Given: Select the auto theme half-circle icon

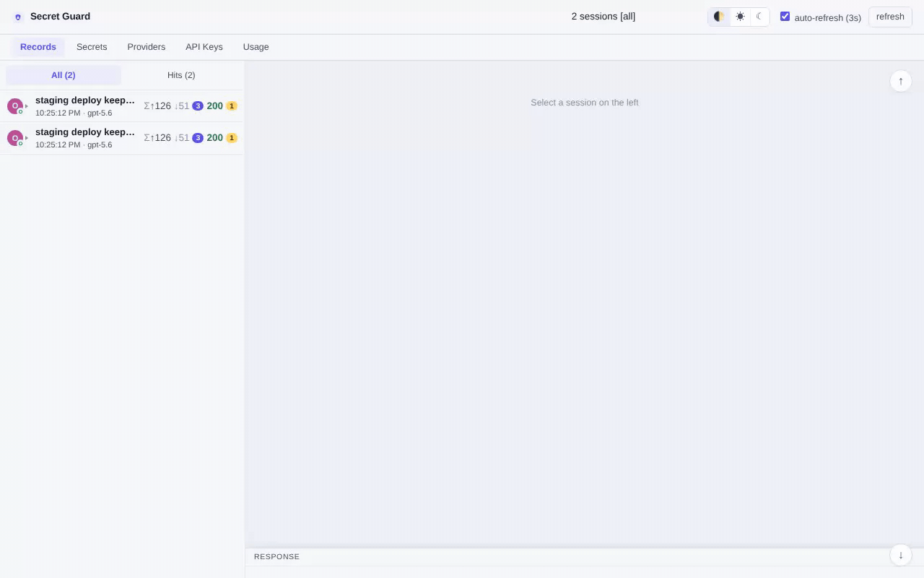Looking at the screenshot, I should [719, 17].
